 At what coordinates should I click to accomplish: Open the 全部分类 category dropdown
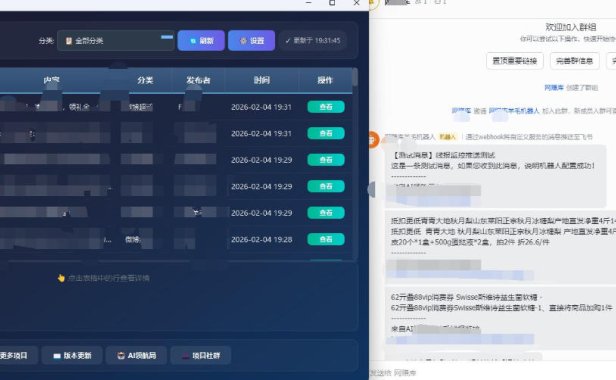coord(116,40)
